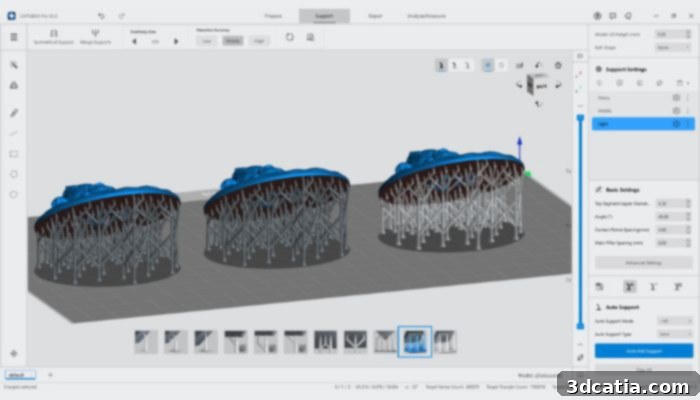Click the globe icon above viewport
The height and width of the screenshot is (400, 700).
558,65
